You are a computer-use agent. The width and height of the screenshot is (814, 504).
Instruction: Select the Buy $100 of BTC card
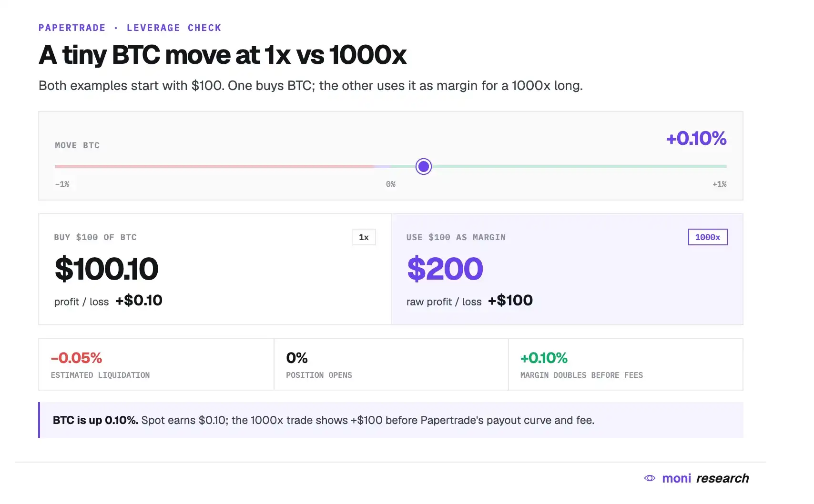215,269
